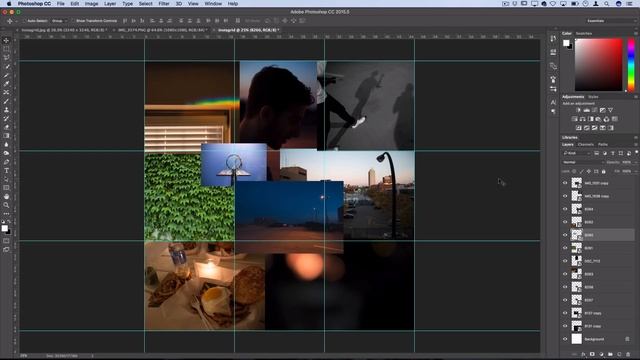The width and height of the screenshot is (640, 360).
Task: Select the Clone Stamp tool
Action: tap(6, 110)
